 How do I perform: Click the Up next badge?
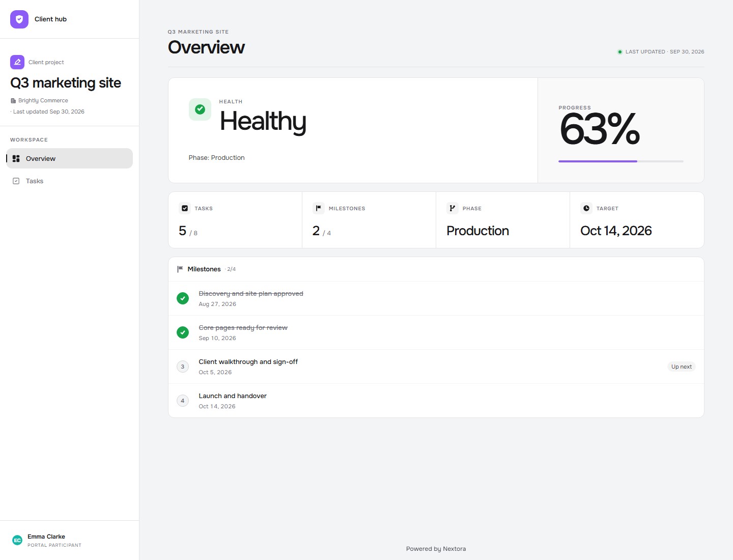[681, 367]
